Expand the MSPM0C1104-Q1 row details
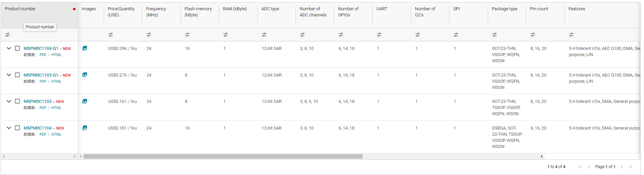 click(x=9, y=48)
